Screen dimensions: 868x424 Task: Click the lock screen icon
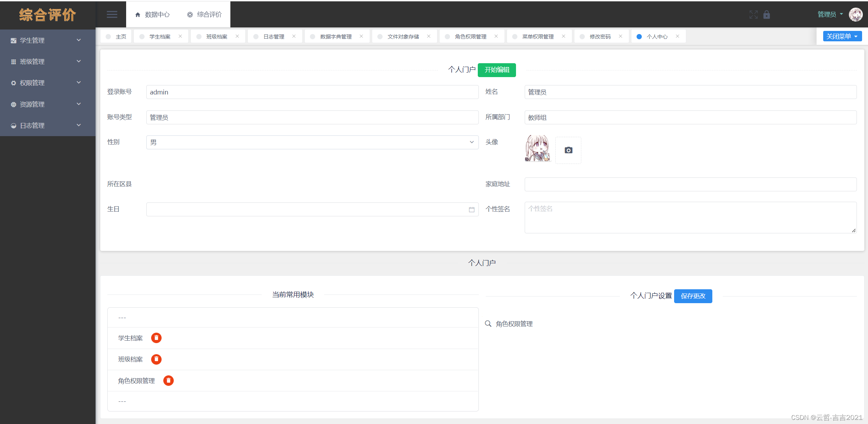767,15
